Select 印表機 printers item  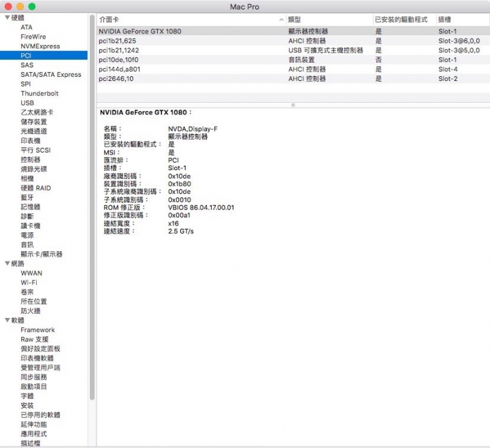click(31, 141)
